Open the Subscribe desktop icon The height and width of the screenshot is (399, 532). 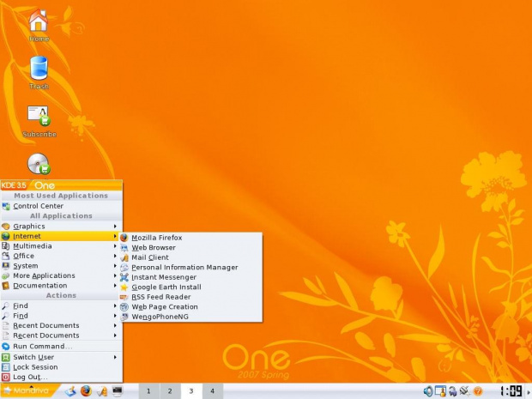tap(39, 121)
